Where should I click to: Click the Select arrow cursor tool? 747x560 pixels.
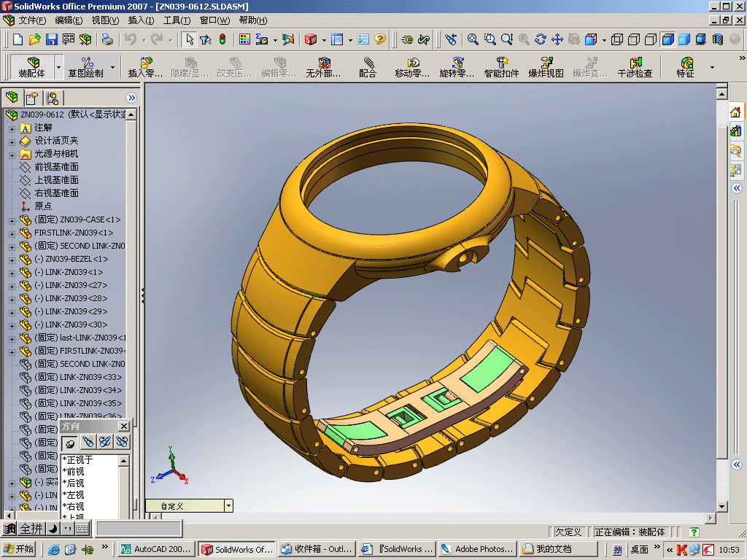pyautogui.click(x=189, y=39)
